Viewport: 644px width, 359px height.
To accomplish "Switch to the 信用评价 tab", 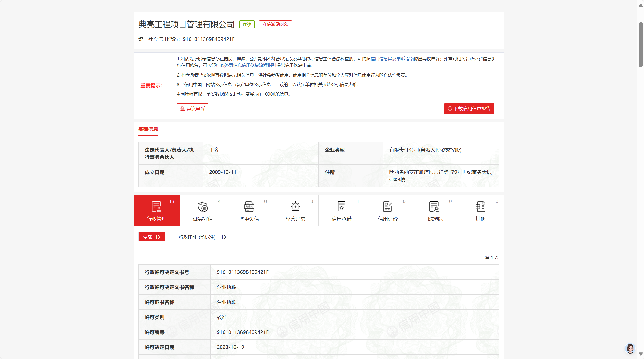I will [388, 210].
